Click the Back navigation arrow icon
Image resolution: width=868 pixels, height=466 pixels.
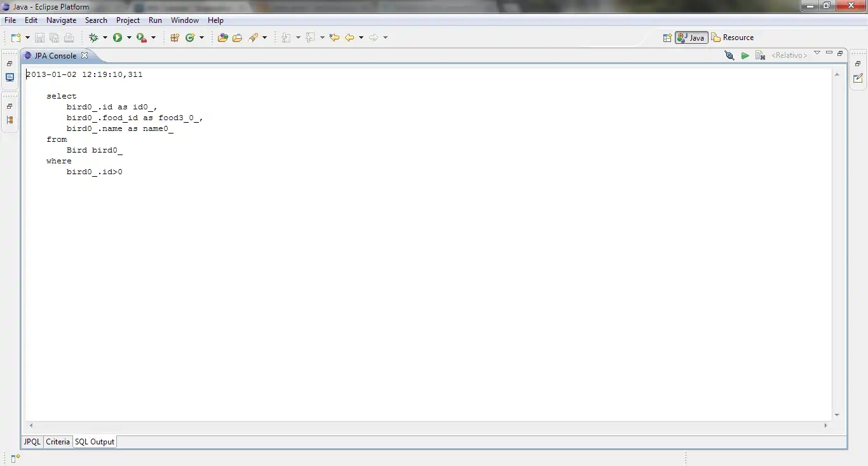(x=349, y=38)
